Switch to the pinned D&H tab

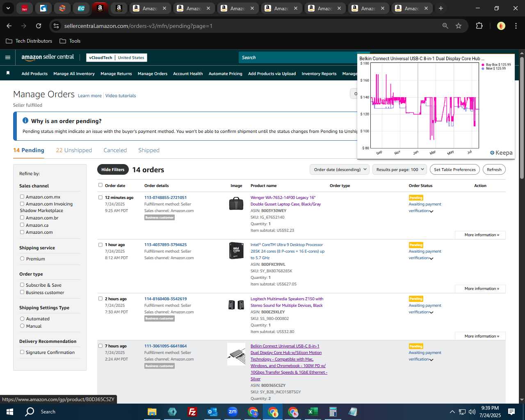click(24, 8)
